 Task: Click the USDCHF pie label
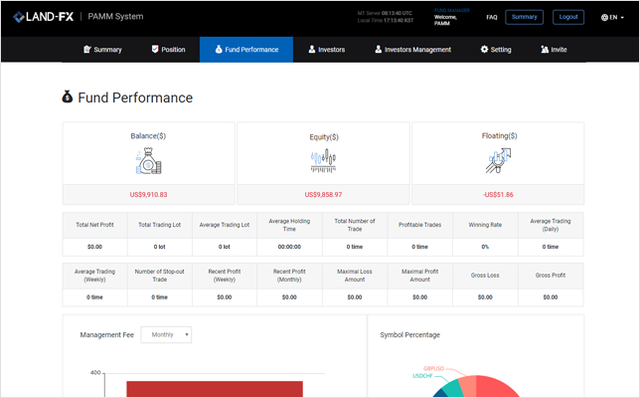click(422, 376)
